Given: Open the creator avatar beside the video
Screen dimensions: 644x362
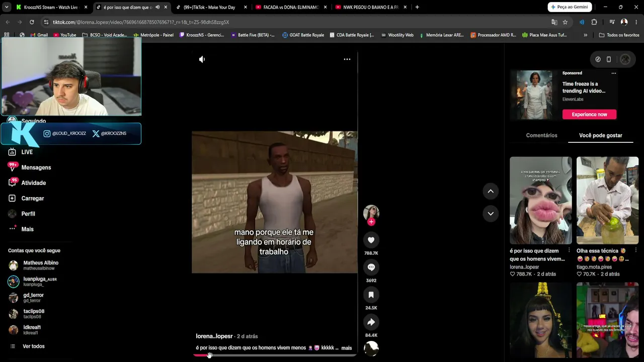Looking at the screenshot, I should 371,212.
